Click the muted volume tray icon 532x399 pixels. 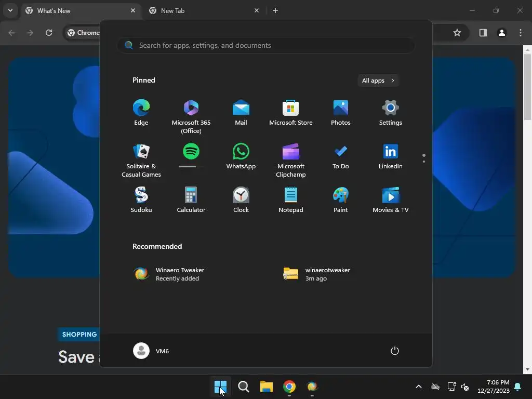click(465, 387)
